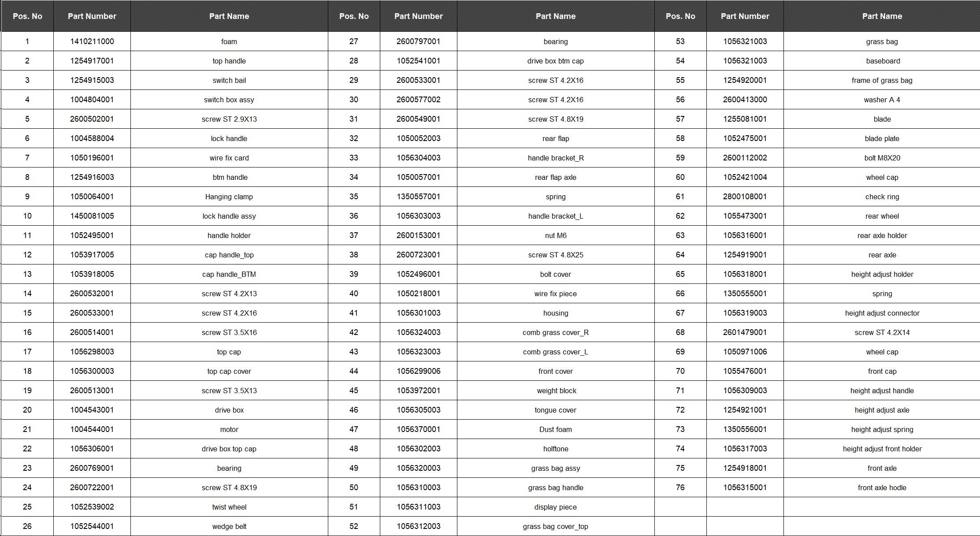Screen dimensions: 980x536
Task: Click the last Part Name column header
Action: click(882, 16)
